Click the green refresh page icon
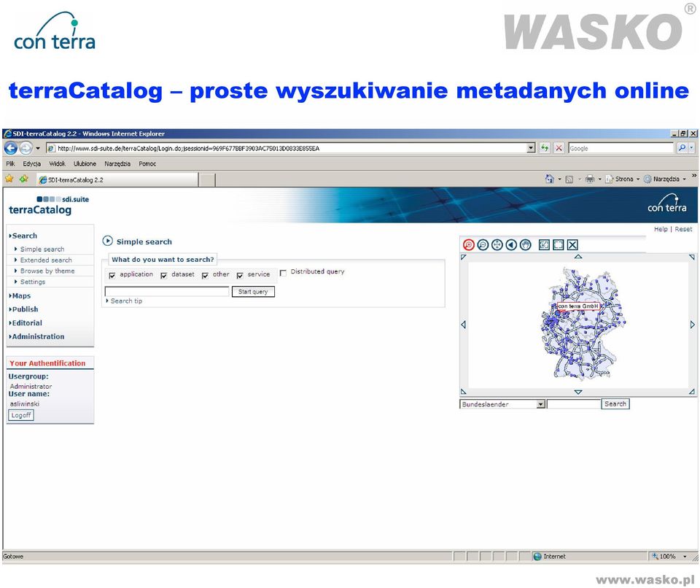Viewport: 700px width, 588px height. (x=545, y=148)
